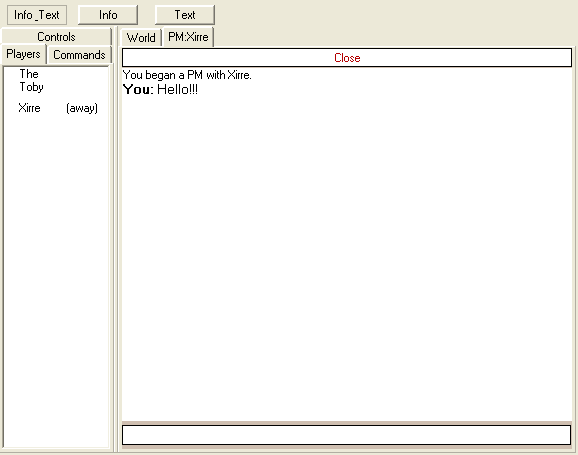Click the divider bar above the input box
The width and height of the screenshot is (578, 455).
click(x=347, y=423)
